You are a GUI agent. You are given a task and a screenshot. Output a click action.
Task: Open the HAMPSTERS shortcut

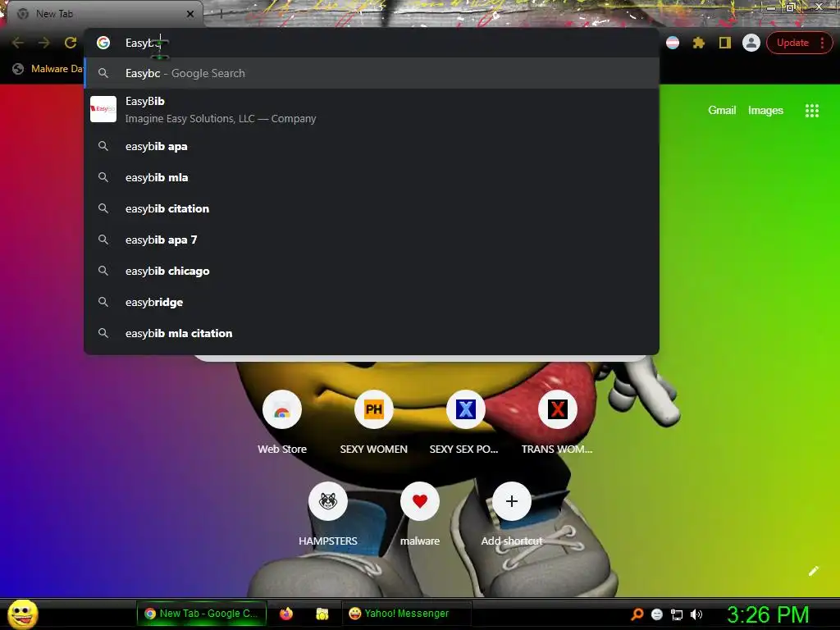[x=328, y=515]
